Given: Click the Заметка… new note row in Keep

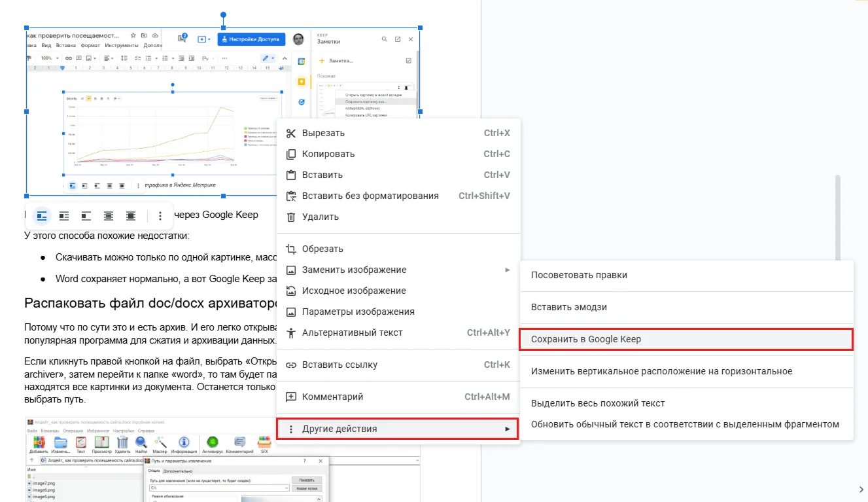Looking at the screenshot, I should 337,61.
